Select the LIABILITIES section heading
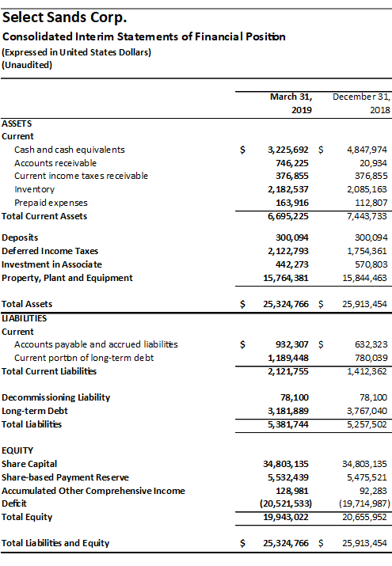 point(25,318)
